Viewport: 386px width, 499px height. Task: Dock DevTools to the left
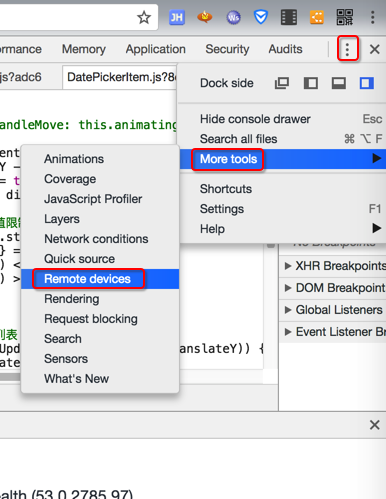click(x=311, y=83)
